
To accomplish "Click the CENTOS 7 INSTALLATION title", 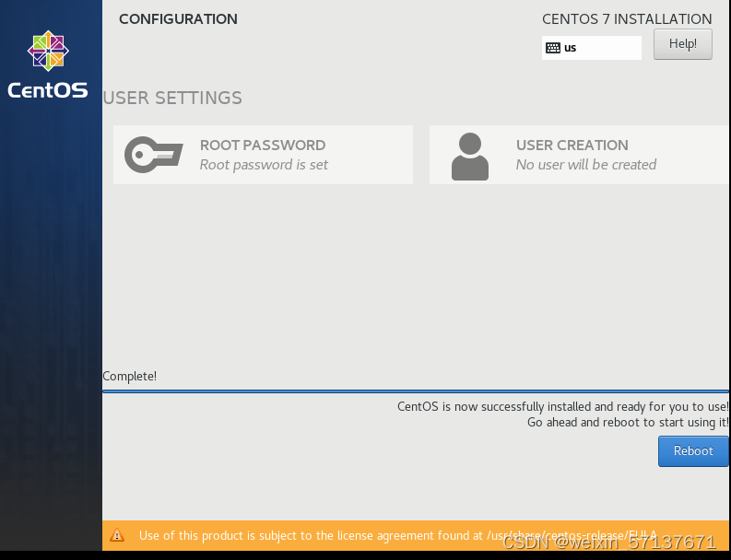I will 627,19.
